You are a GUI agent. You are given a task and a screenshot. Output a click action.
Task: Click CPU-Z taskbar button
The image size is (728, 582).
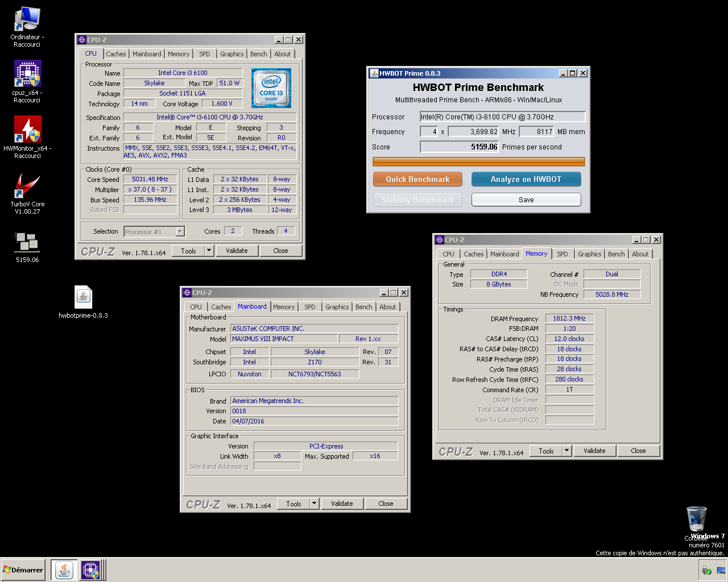90,570
